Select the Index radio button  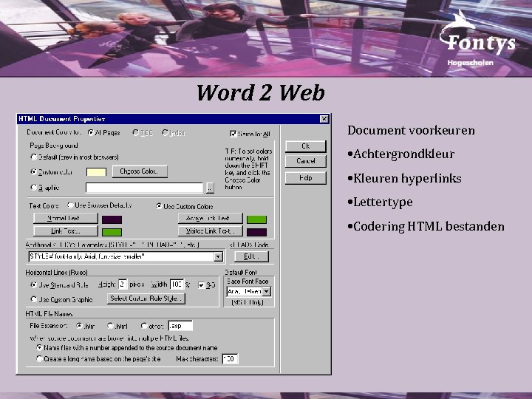point(166,133)
